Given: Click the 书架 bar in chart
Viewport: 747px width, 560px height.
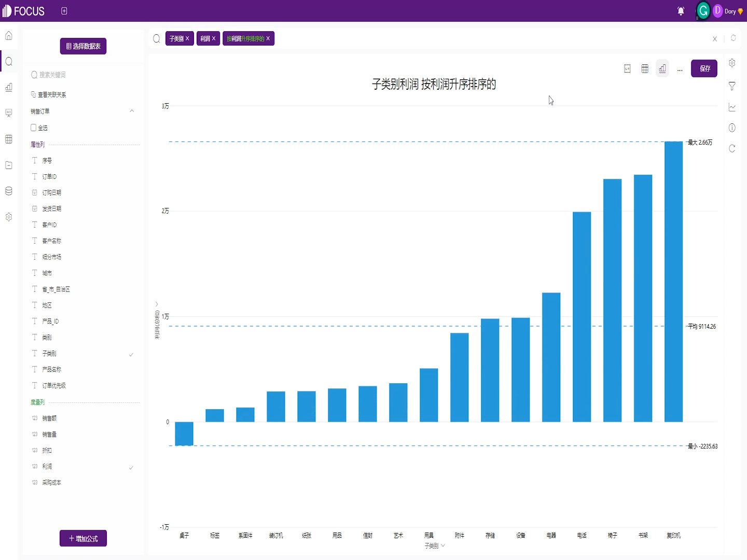Looking at the screenshot, I should pyautogui.click(x=643, y=298).
